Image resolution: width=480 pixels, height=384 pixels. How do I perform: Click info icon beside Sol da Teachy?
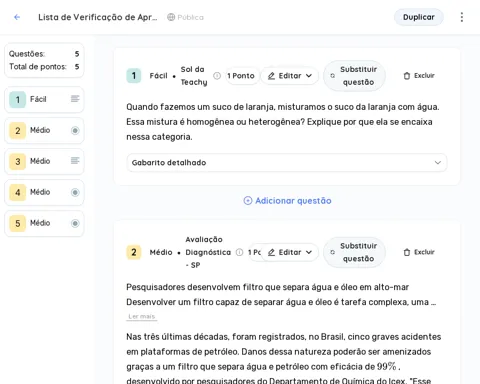pyautogui.click(x=217, y=76)
